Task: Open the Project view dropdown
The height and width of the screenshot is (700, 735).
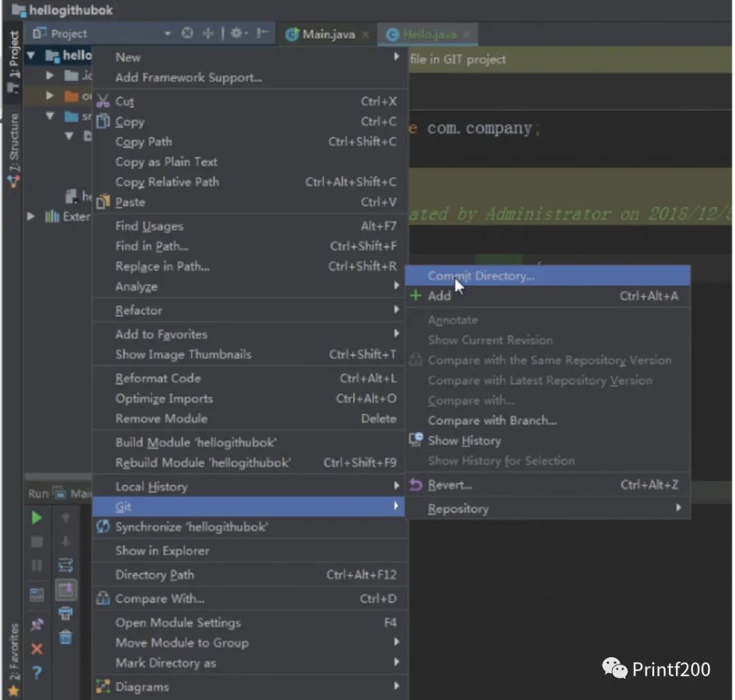Action: [x=167, y=34]
